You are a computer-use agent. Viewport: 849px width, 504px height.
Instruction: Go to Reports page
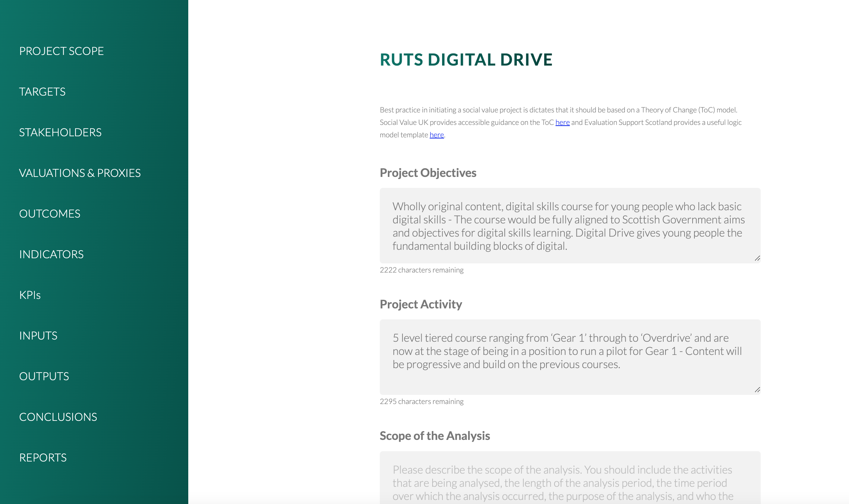tap(43, 457)
